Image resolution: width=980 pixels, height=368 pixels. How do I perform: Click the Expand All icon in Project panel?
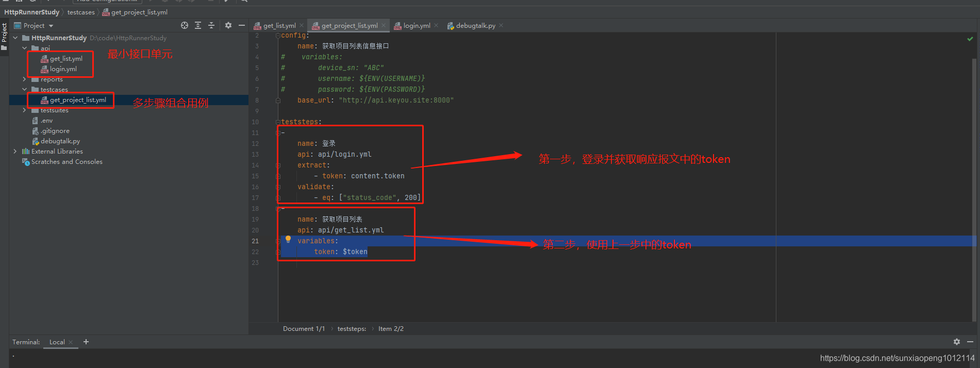pyautogui.click(x=198, y=25)
